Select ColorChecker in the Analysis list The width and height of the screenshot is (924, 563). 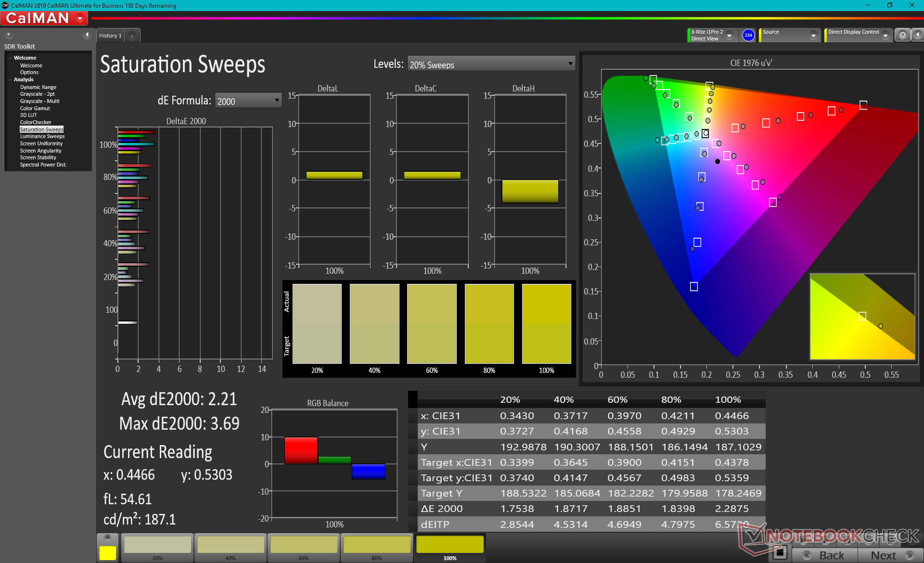click(x=36, y=122)
